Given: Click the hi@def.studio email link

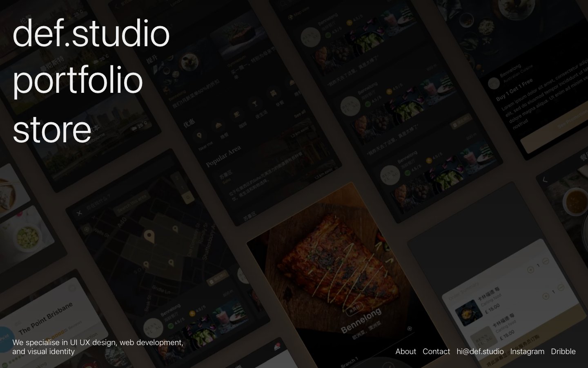Looking at the screenshot, I should point(480,352).
